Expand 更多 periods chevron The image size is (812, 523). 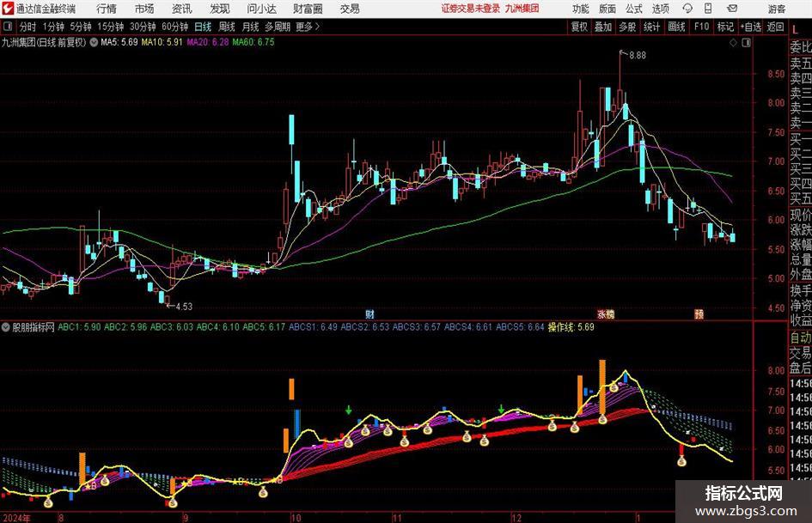317,27
